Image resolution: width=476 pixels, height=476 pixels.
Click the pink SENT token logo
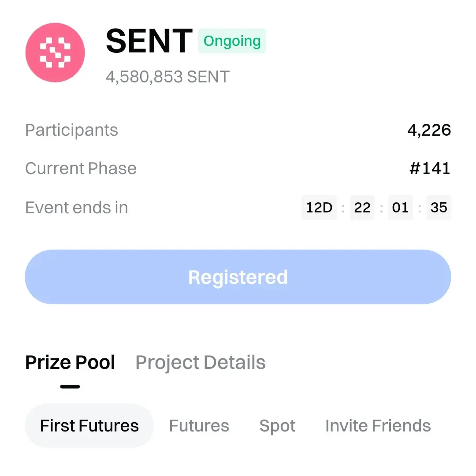(55, 52)
